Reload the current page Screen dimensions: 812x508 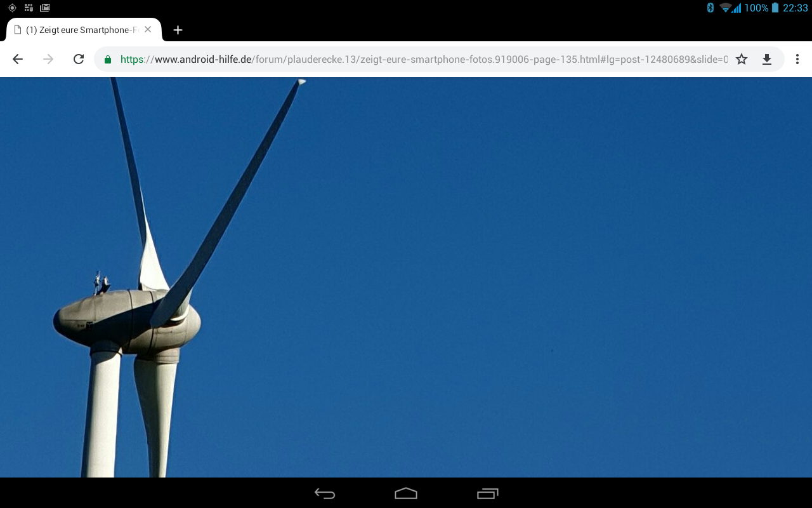pyautogui.click(x=79, y=59)
